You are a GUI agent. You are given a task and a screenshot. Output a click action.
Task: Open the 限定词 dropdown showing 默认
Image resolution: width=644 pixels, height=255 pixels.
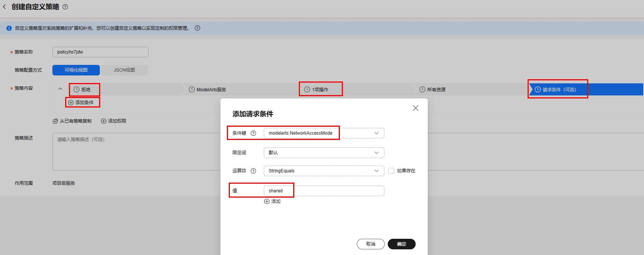(324, 153)
